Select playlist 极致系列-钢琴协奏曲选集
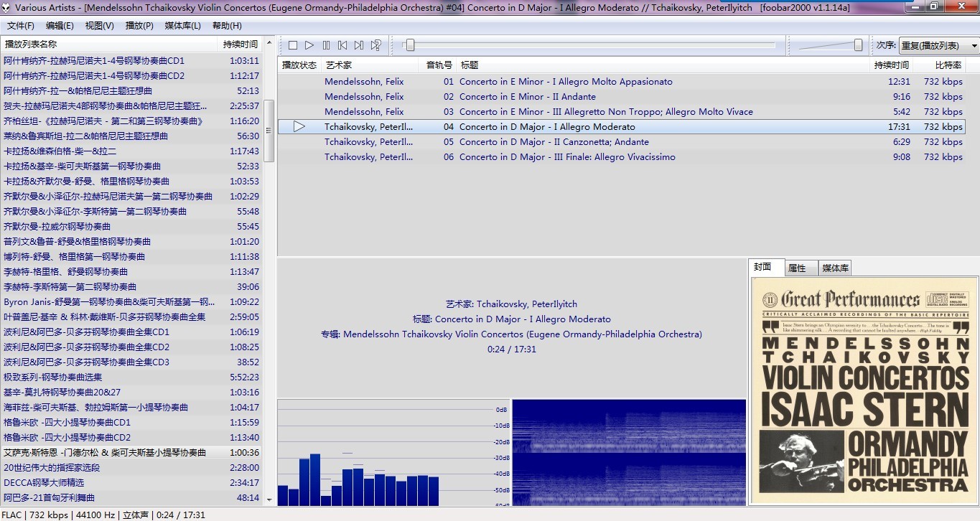Image resolution: width=980 pixels, height=521 pixels. tap(131, 377)
